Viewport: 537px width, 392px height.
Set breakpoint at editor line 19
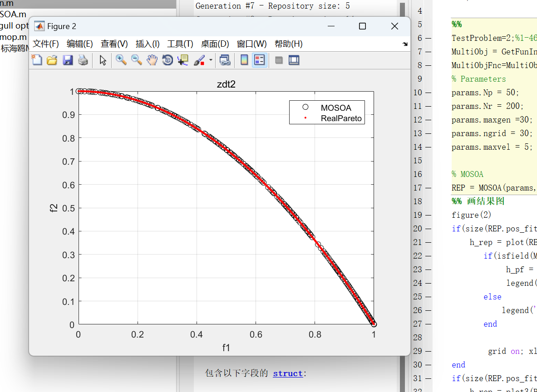tap(429, 215)
